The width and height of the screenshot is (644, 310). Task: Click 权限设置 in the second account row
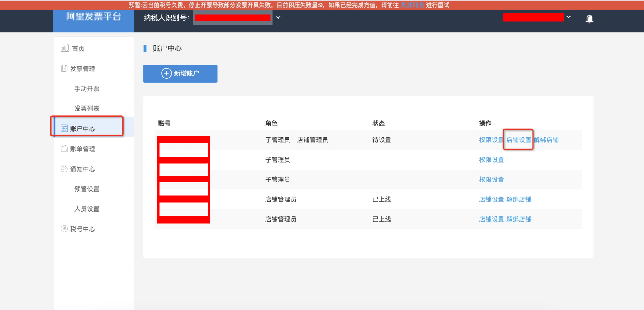pyautogui.click(x=491, y=160)
